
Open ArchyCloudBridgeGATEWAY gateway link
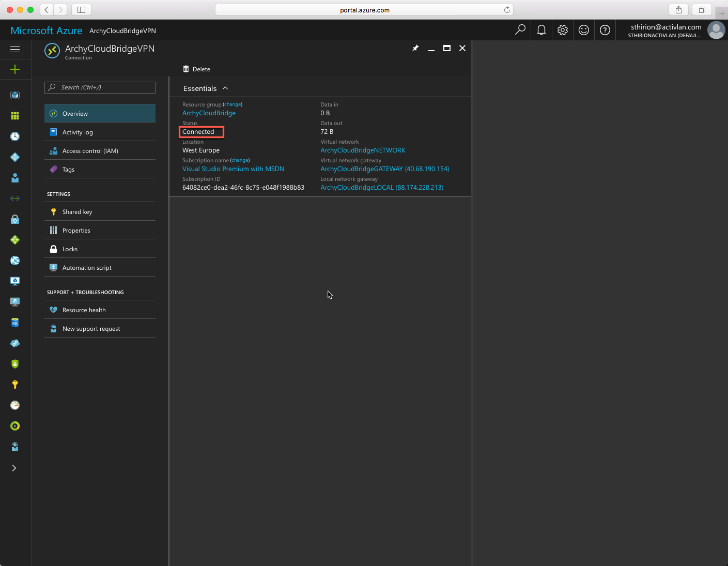[x=385, y=169]
